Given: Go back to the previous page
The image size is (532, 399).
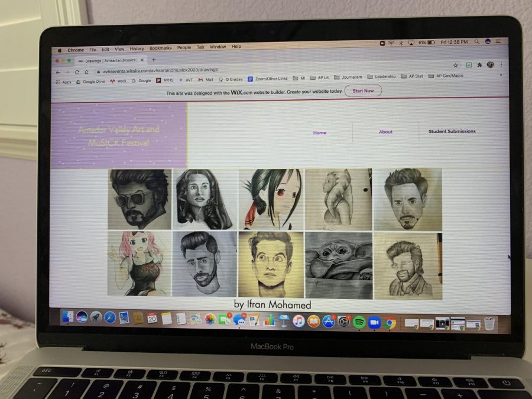Looking at the screenshot, I should pyautogui.click(x=58, y=72).
